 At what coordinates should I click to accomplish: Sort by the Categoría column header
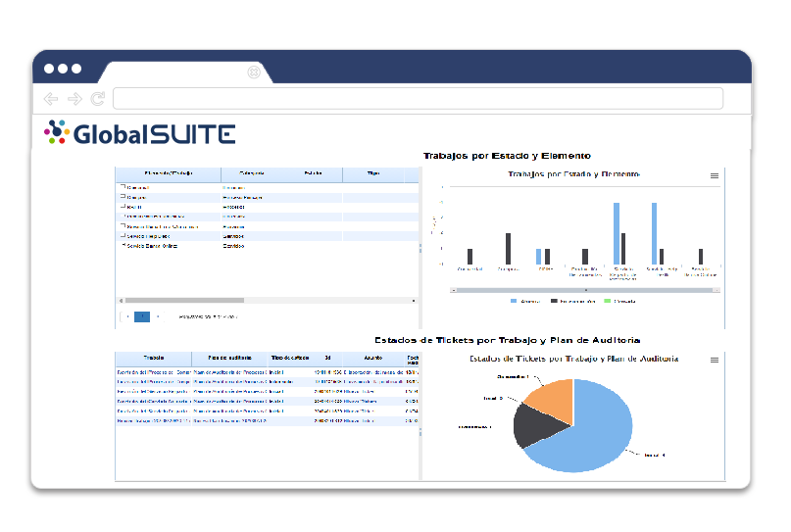pyautogui.click(x=252, y=174)
